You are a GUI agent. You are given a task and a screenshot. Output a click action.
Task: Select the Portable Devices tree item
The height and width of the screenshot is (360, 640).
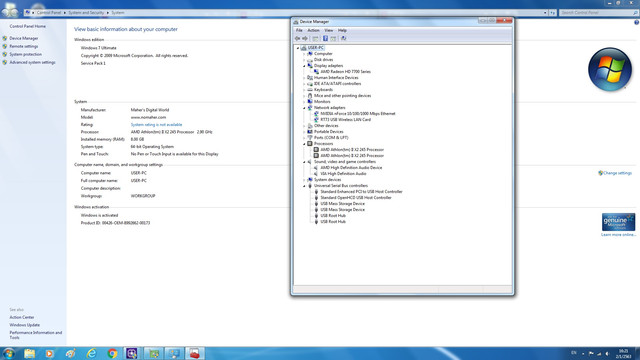329,131
